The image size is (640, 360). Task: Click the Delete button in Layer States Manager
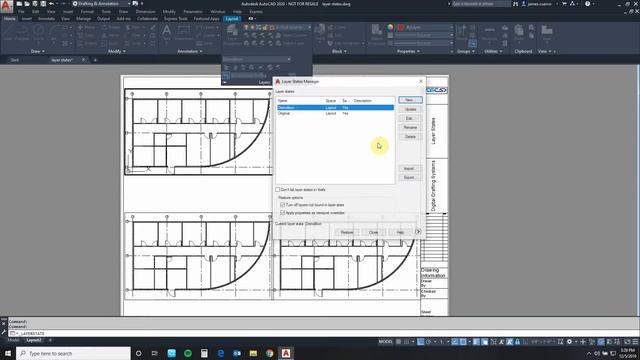[410, 137]
